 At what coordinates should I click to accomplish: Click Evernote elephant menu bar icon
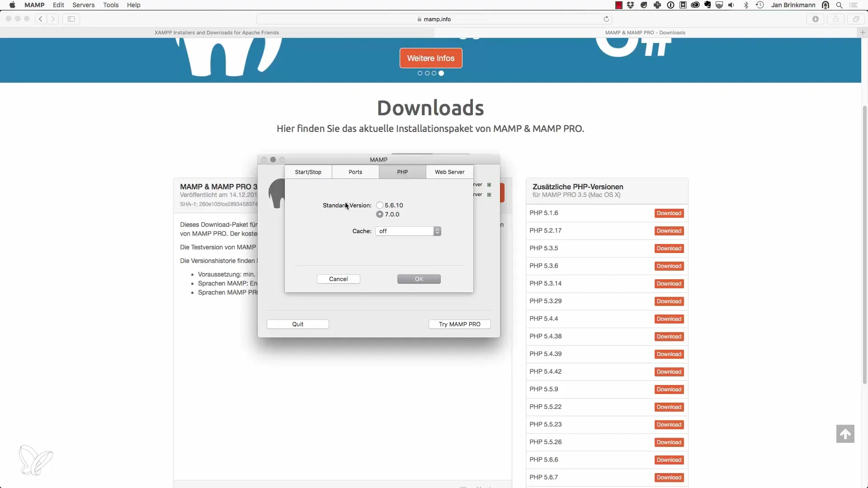708,5
